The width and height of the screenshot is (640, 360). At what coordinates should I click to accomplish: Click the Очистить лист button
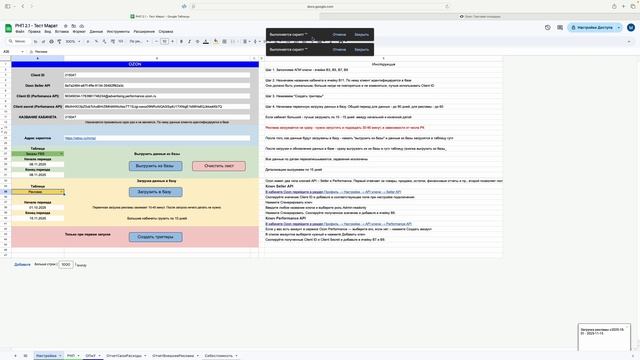click(219, 166)
